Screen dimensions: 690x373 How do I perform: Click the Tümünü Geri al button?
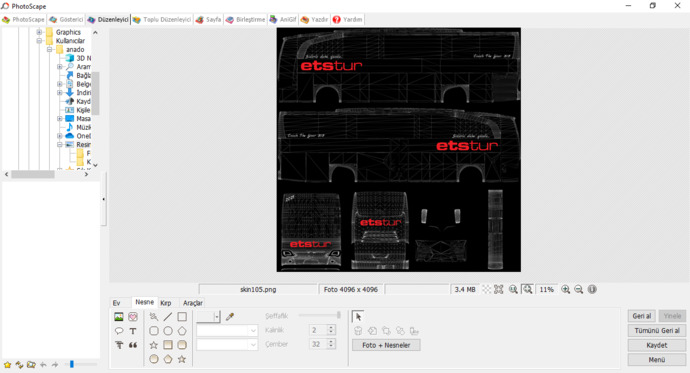657,330
